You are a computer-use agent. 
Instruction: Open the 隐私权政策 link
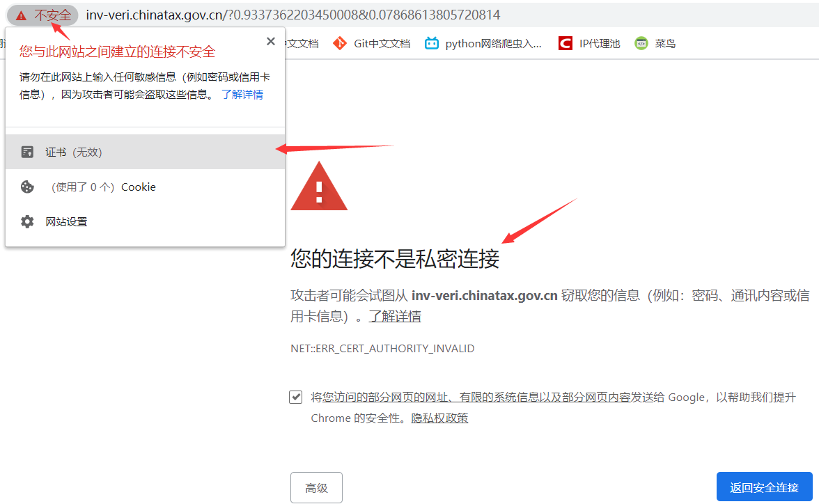pos(440,418)
